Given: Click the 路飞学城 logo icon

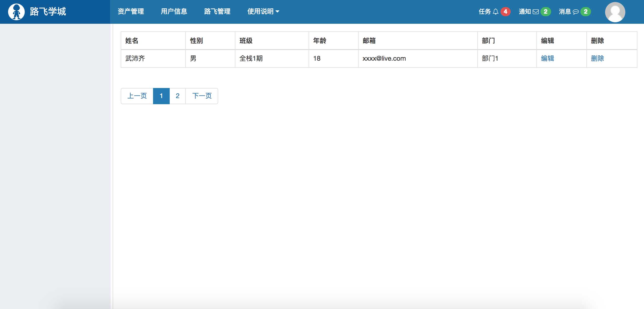Looking at the screenshot, I should 16,12.
